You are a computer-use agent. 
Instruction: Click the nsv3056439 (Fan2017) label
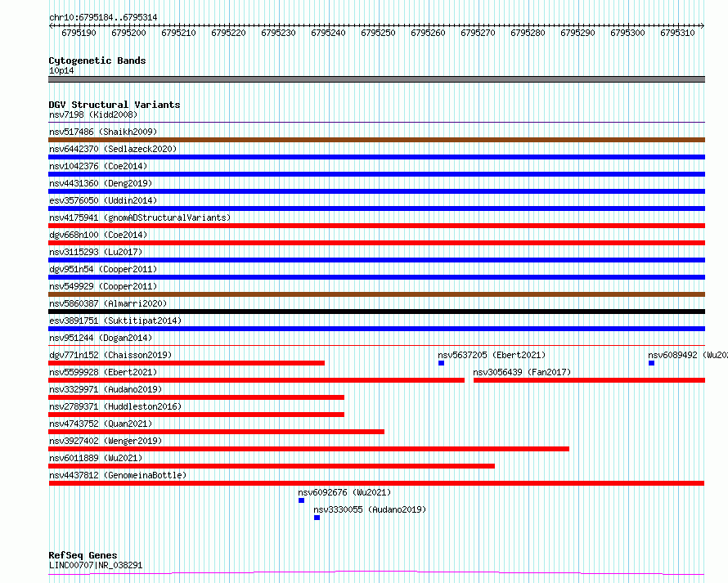pyautogui.click(x=522, y=372)
